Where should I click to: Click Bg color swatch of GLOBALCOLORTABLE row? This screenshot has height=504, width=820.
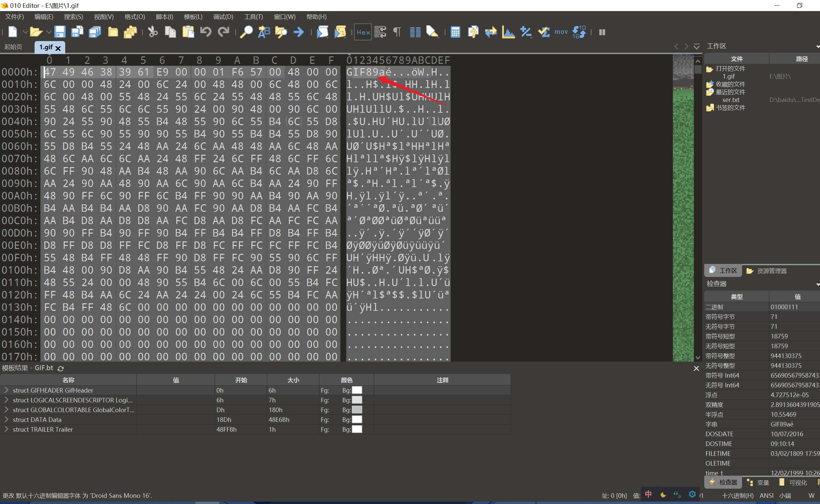click(x=357, y=410)
